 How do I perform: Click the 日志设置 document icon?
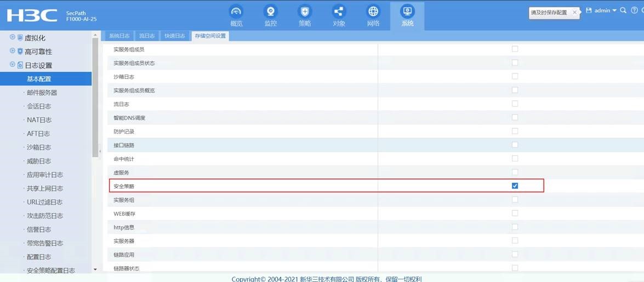(20, 65)
